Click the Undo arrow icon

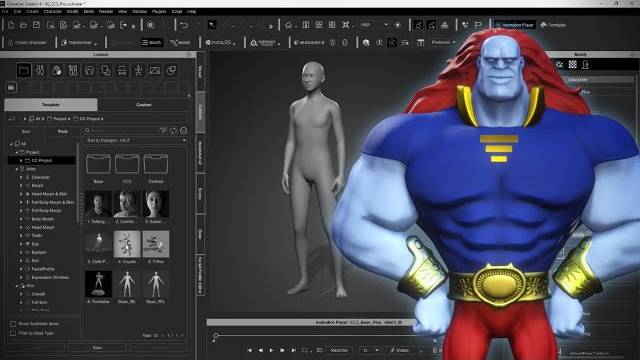coord(184,25)
